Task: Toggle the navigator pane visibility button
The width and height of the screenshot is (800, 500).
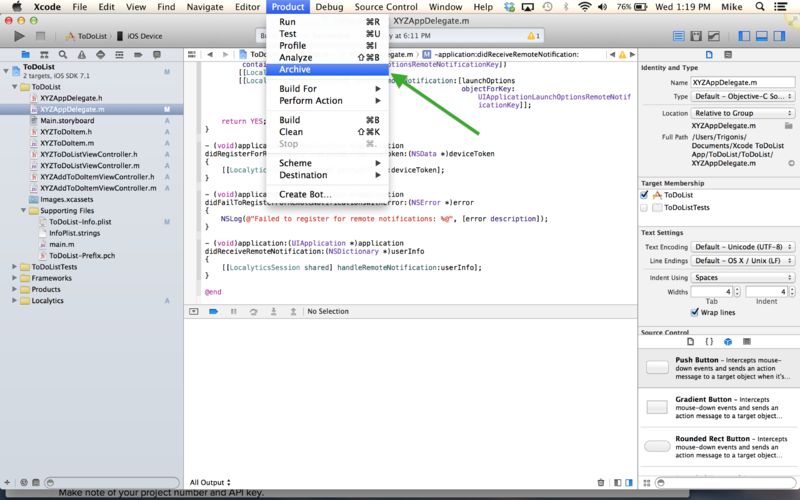Action: pos(744,36)
